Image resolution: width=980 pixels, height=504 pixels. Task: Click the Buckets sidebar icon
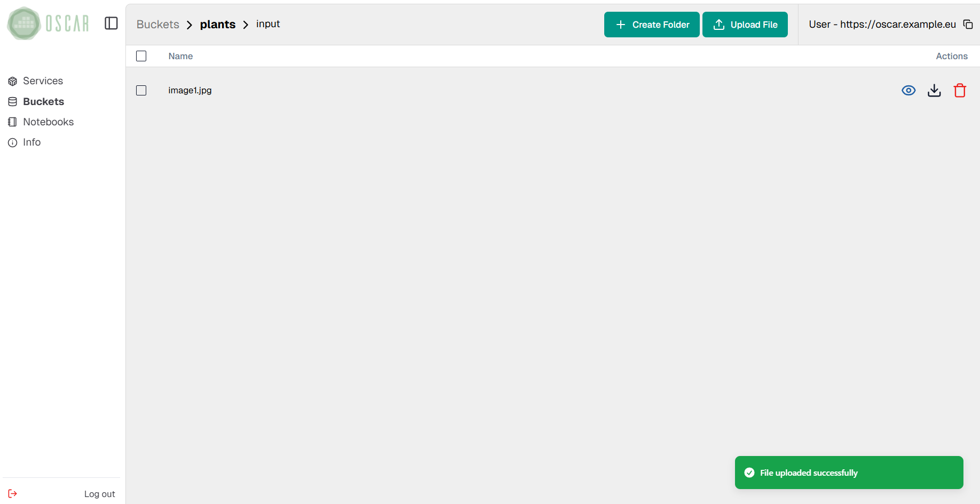[12, 101]
